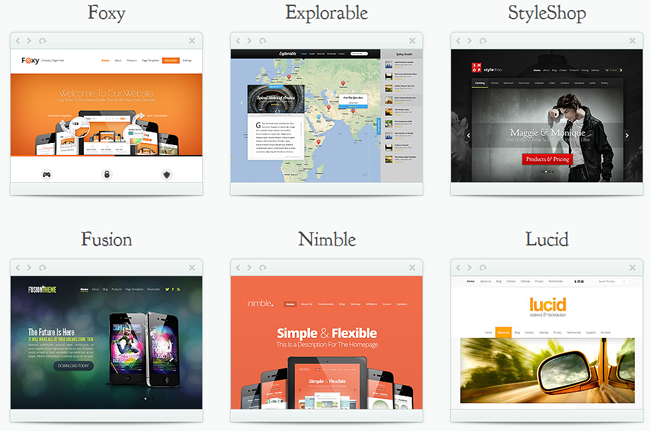This screenshot has width=650, height=431.
Task: Click the back arrow in Foxy frame
Action: 18,41
